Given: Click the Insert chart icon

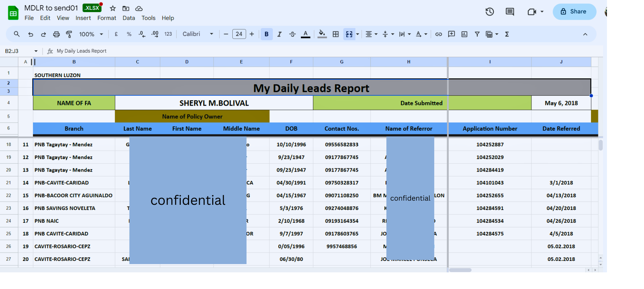Looking at the screenshot, I should point(464,34).
